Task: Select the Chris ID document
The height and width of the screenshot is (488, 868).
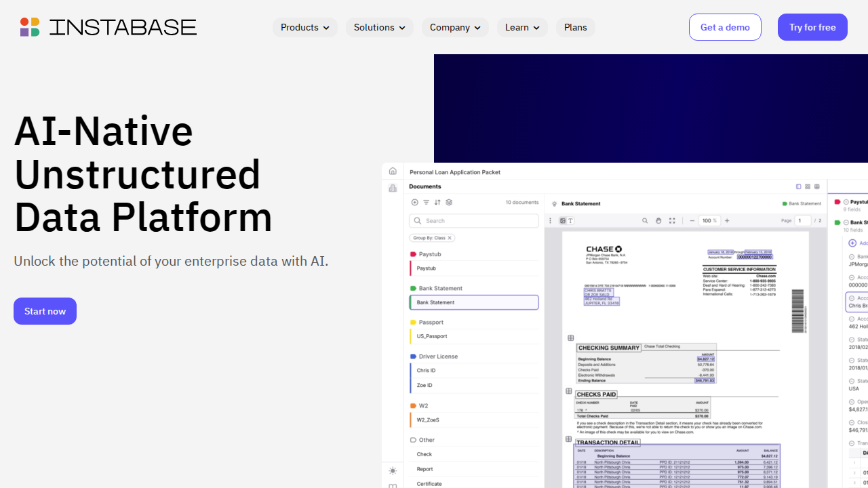Action: [x=474, y=370]
